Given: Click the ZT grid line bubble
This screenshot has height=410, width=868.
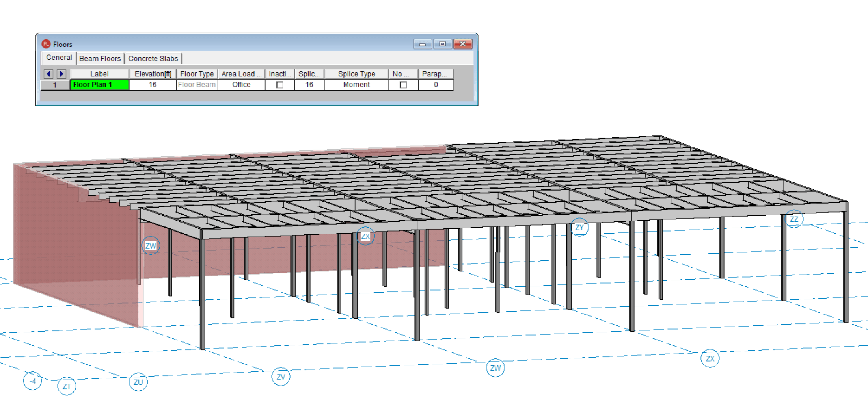Looking at the screenshot, I should [x=67, y=386].
